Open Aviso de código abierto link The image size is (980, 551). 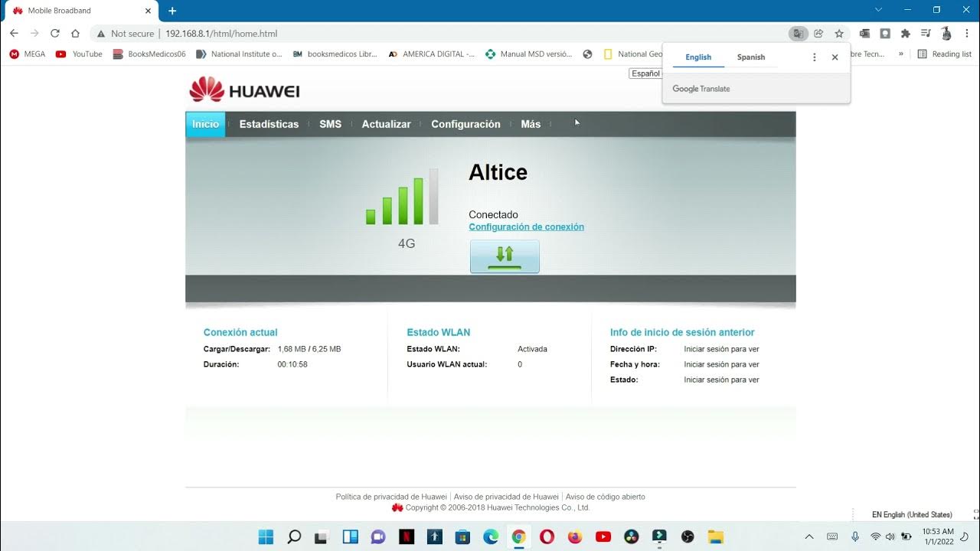[x=606, y=497]
